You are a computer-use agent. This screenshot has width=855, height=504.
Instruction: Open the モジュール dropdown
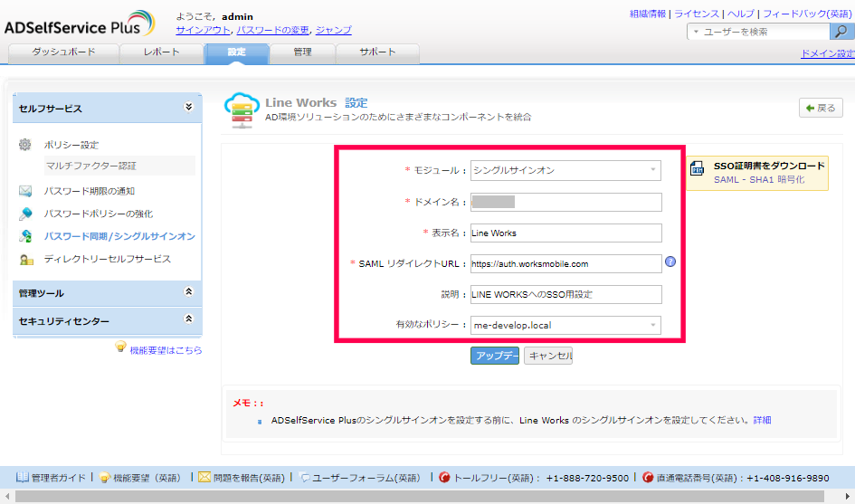(565, 170)
